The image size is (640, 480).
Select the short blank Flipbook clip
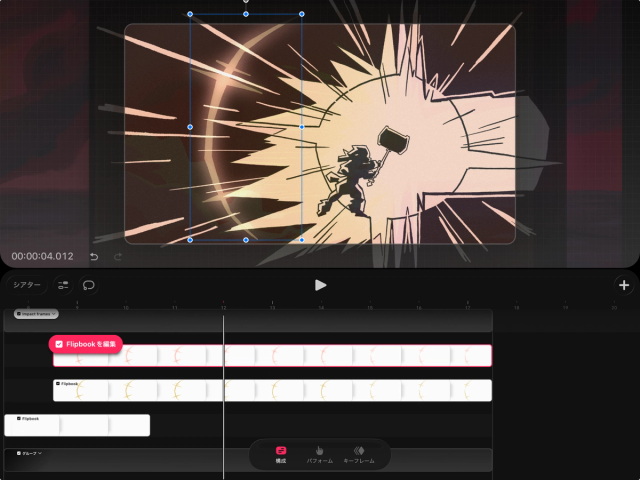(77, 425)
